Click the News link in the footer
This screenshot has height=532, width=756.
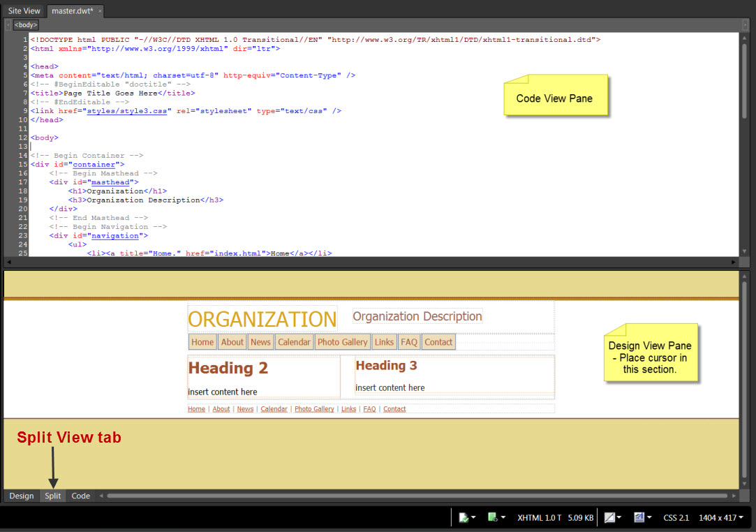(245, 409)
